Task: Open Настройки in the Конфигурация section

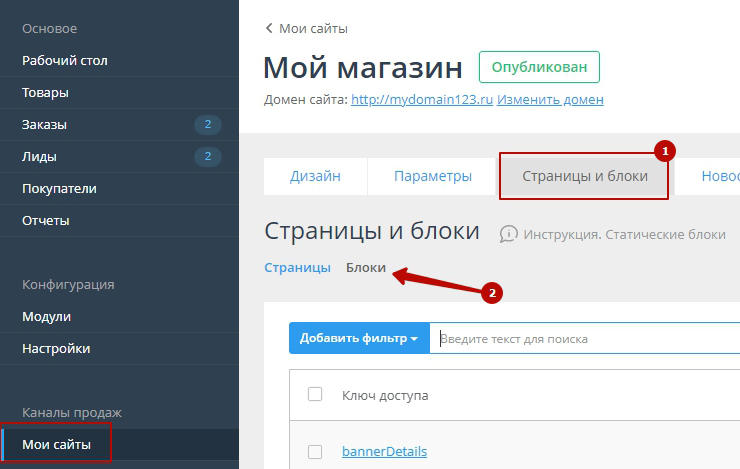Action: coord(56,349)
